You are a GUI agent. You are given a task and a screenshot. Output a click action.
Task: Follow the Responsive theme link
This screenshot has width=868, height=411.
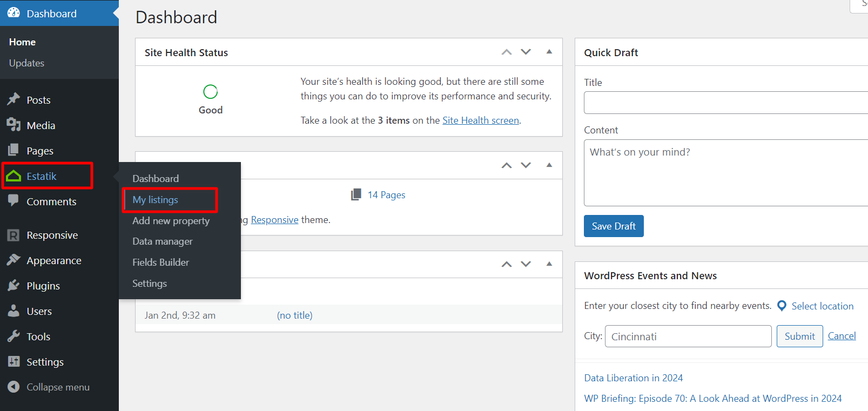[275, 220]
